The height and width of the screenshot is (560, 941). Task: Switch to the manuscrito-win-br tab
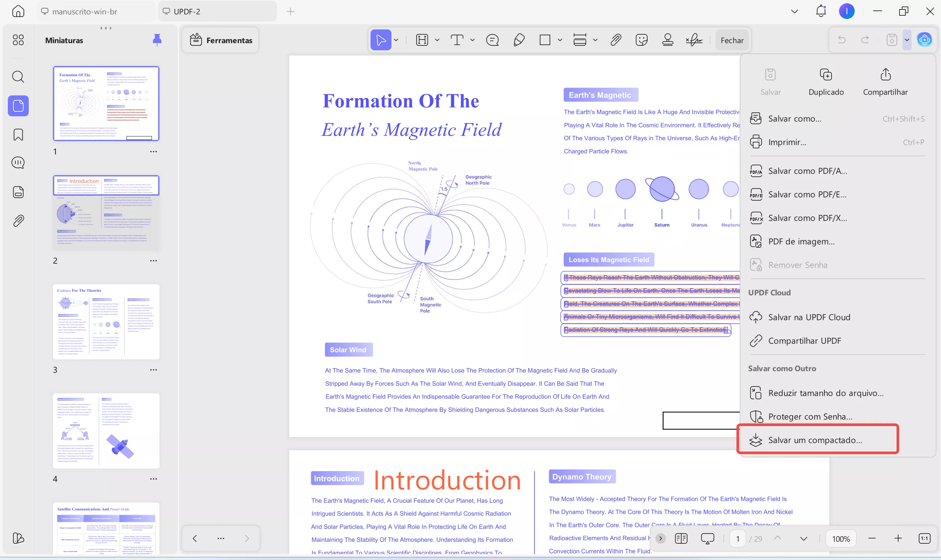85,11
